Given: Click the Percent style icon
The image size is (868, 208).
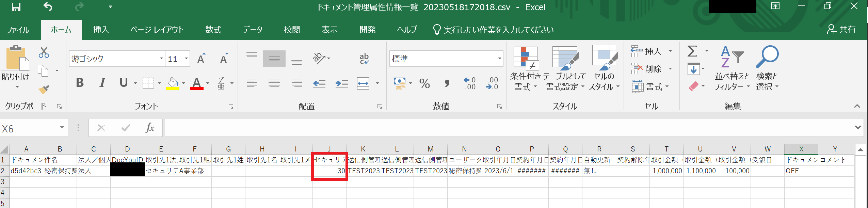Looking at the screenshot, I should 424,83.
